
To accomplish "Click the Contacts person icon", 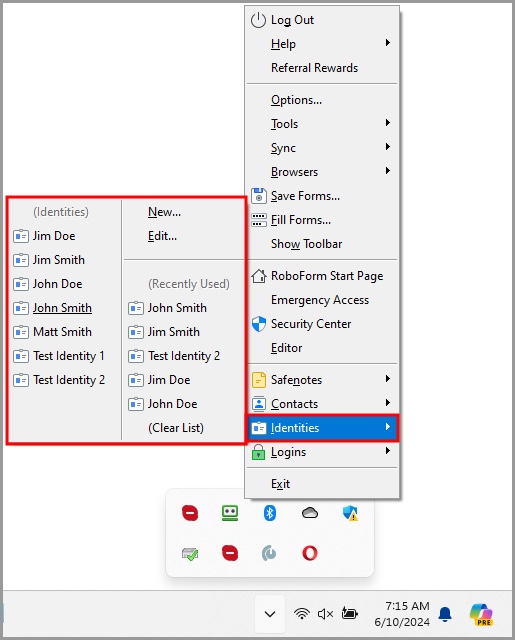I will (259, 404).
